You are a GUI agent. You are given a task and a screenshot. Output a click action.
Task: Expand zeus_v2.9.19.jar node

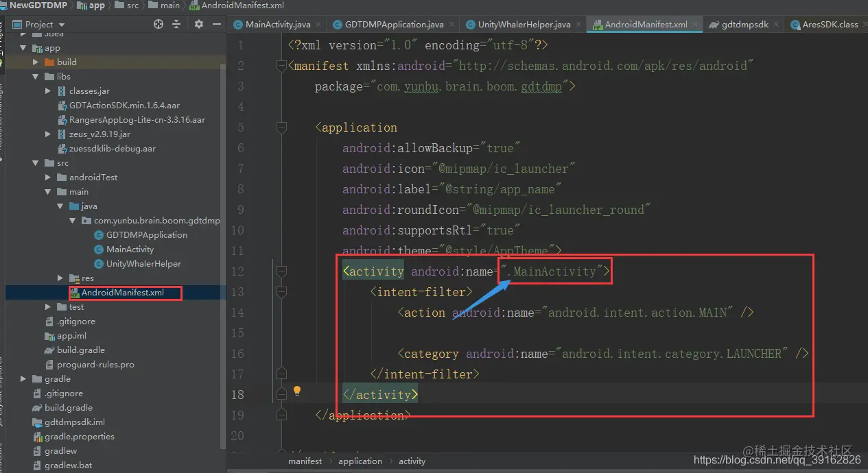[48, 134]
